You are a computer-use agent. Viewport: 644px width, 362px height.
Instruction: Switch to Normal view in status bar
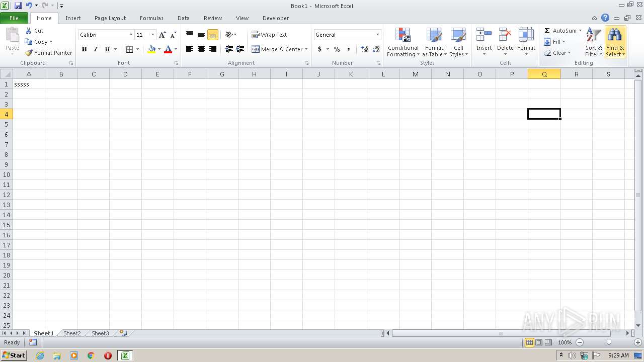pos(529,342)
